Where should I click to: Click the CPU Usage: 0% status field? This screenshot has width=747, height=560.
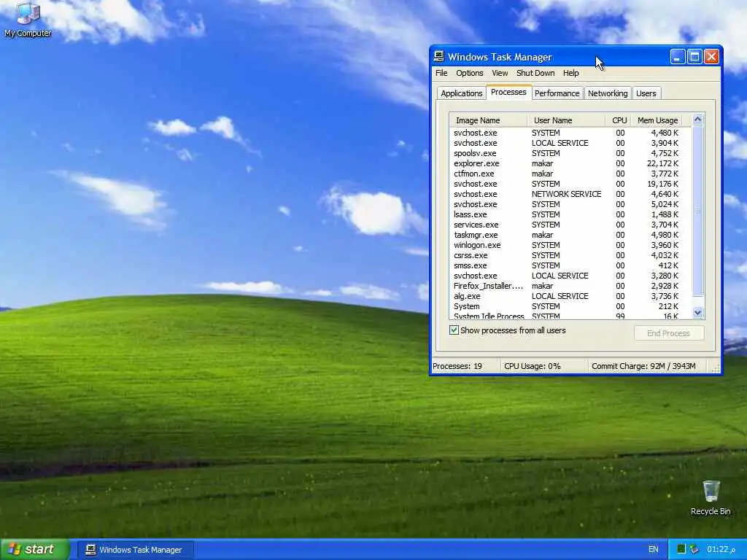coord(543,366)
